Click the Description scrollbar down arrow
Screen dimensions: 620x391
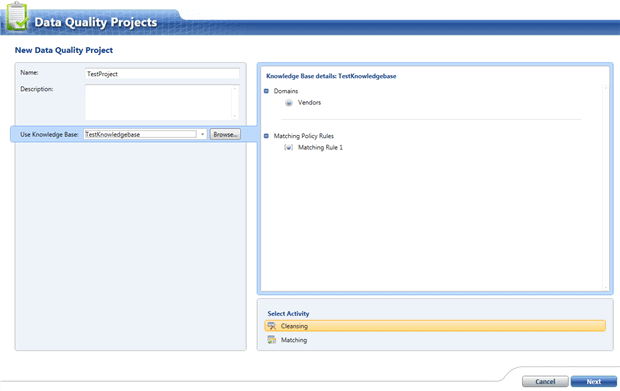[x=235, y=116]
